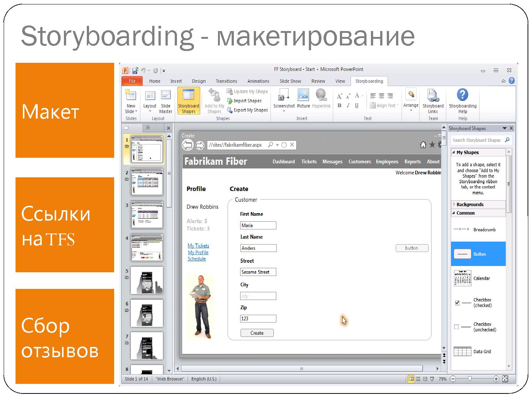Select the Button shape

point(478,254)
